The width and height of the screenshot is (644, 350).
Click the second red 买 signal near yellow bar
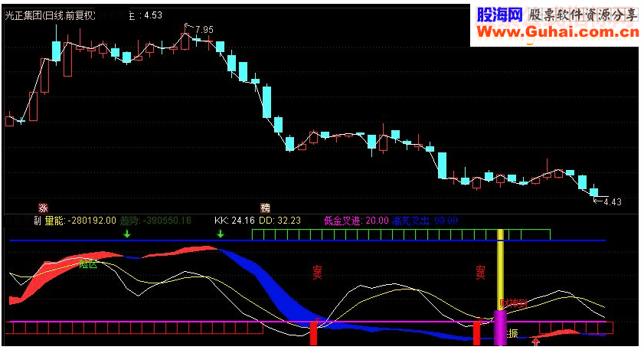point(480,272)
